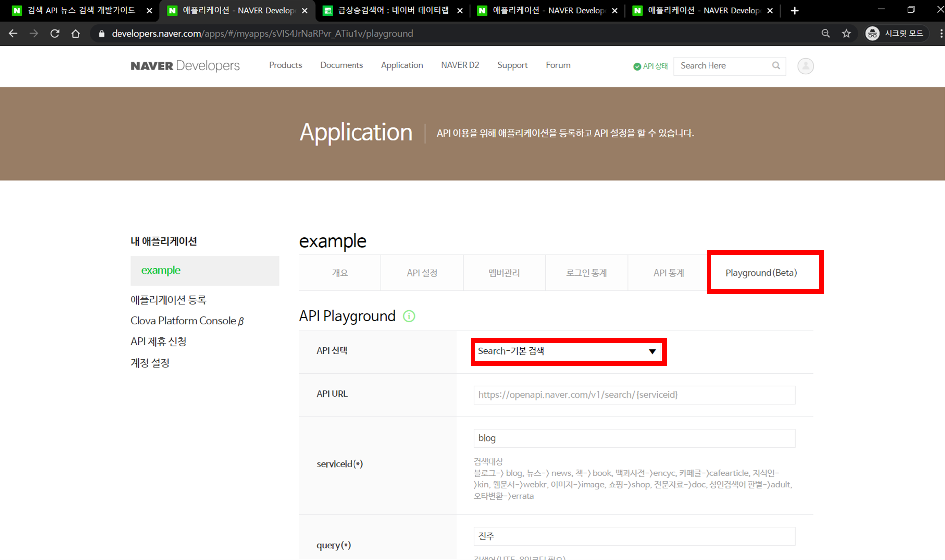Switch to the Playground(Beta) tab
Image resolution: width=945 pixels, height=560 pixels.
(x=761, y=273)
